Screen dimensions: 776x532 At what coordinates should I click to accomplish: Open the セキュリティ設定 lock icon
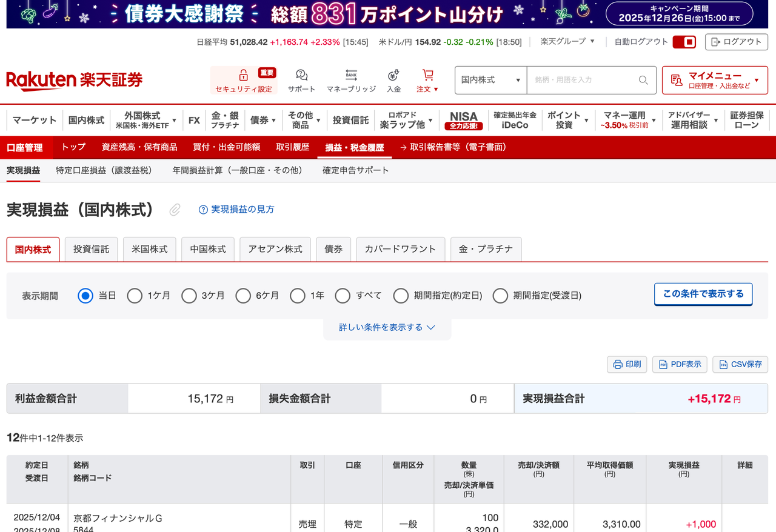pos(243,76)
